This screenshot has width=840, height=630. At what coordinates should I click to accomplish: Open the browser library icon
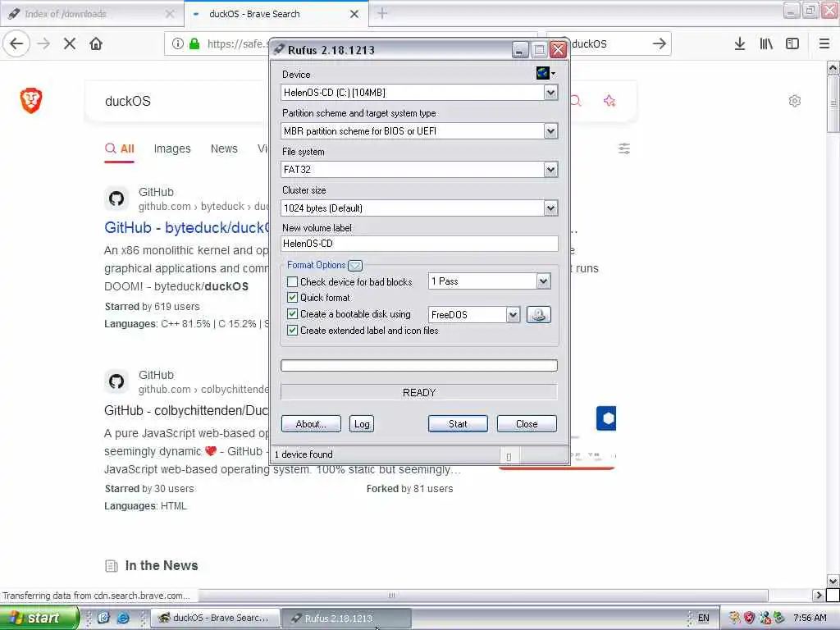tap(766, 43)
